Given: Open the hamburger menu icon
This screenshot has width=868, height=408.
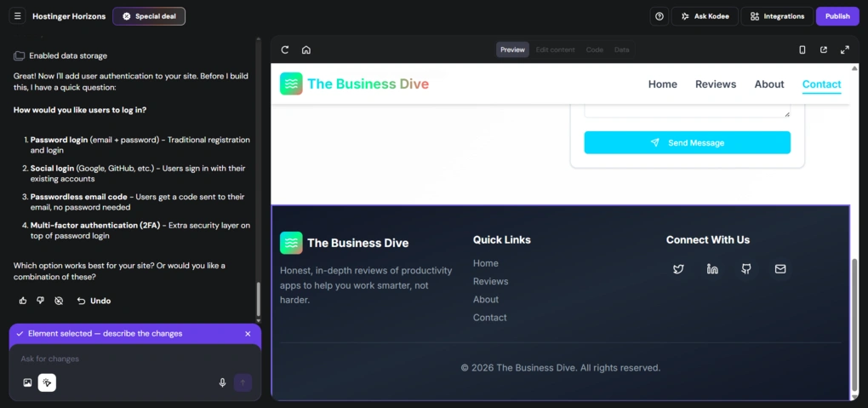Looking at the screenshot, I should point(17,16).
